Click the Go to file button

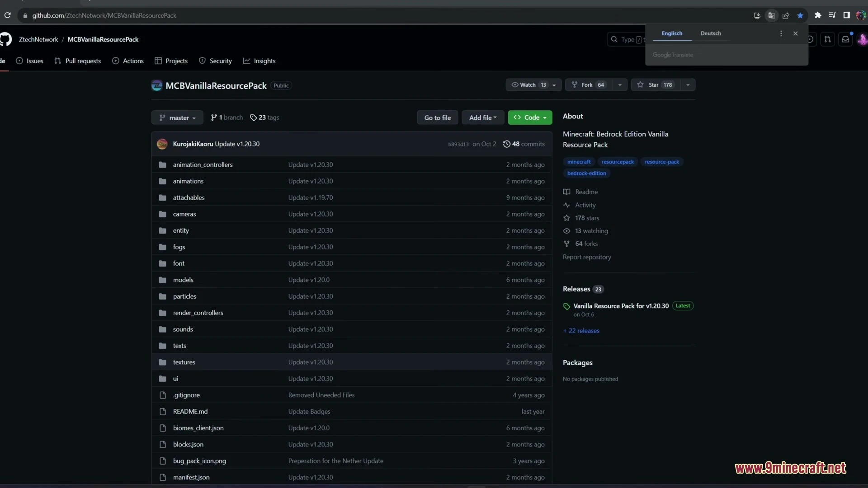437,117
